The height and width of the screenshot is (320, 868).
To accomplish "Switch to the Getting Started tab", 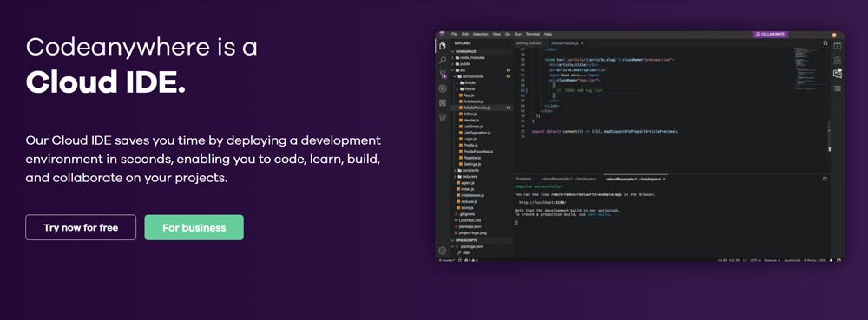I will 528,43.
